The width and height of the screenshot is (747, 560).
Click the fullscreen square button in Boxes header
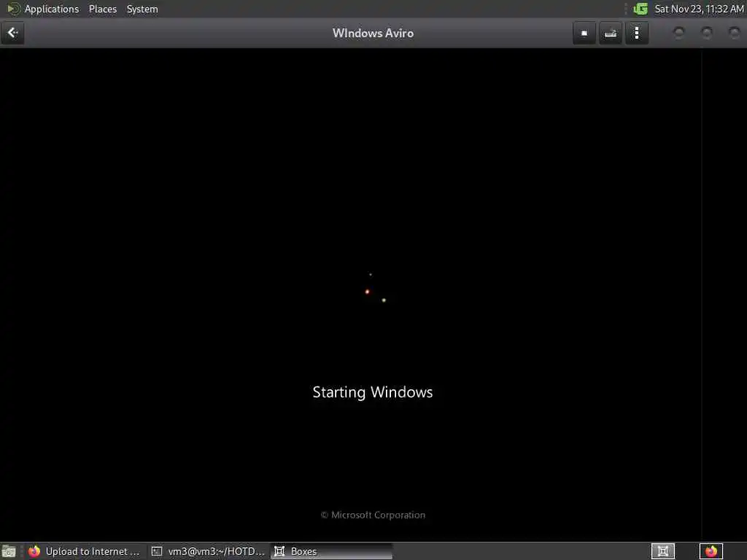[584, 33]
